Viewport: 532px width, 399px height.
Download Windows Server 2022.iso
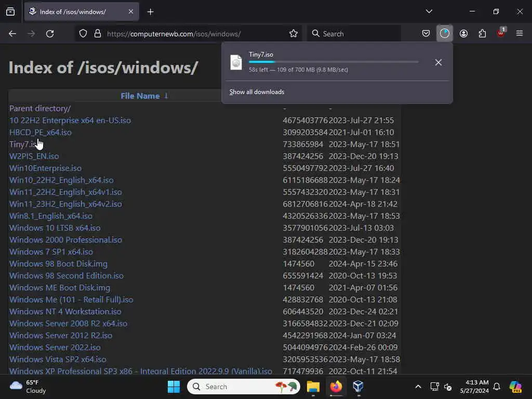click(55, 347)
